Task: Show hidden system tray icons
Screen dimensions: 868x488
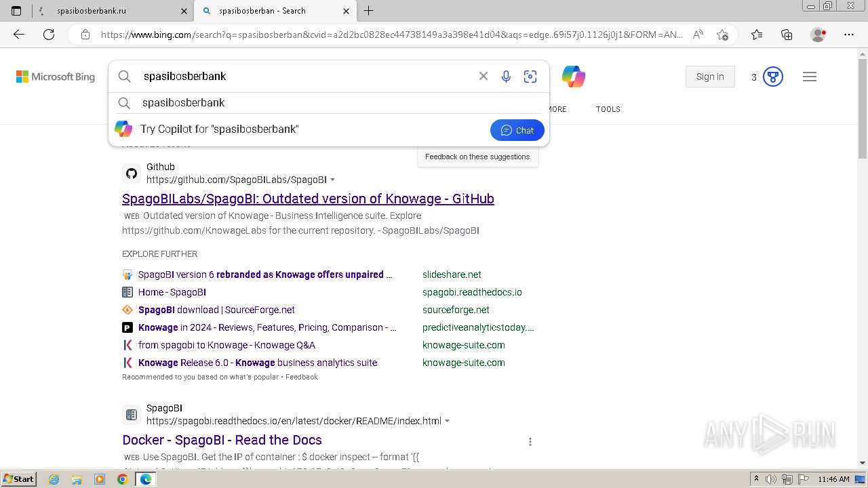Action: [756, 479]
